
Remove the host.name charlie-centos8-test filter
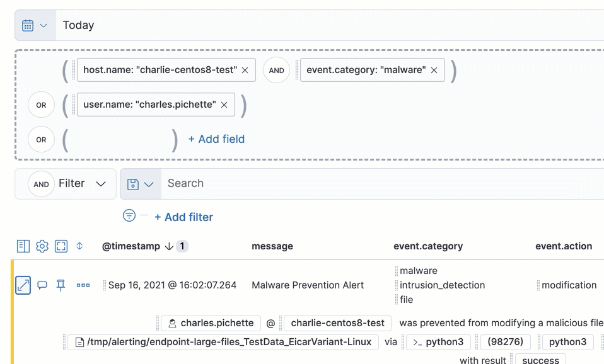point(245,70)
